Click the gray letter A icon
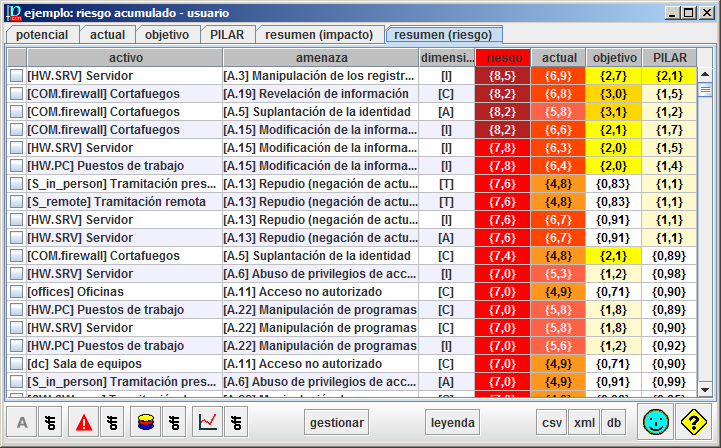Image resolution: width=721 pixels, height=448 pixels. tap(22, 423)
